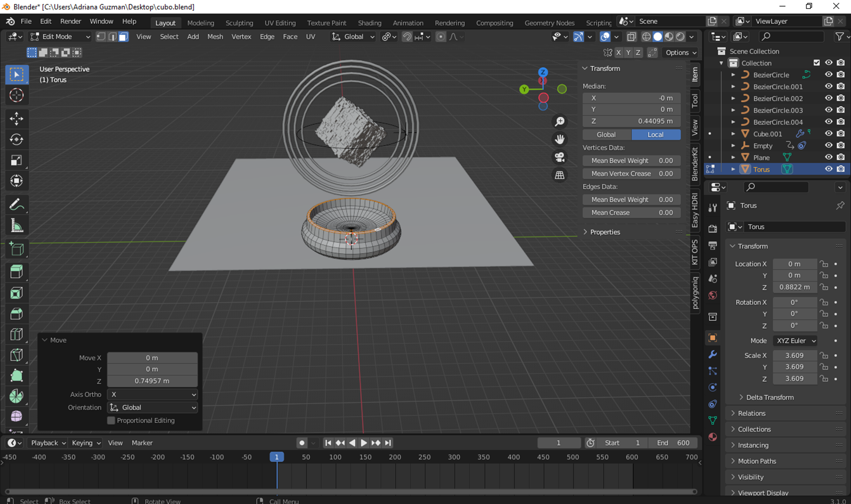Select the Bevel tool
This screenshot has height=504, width=851.
(17, 314)
